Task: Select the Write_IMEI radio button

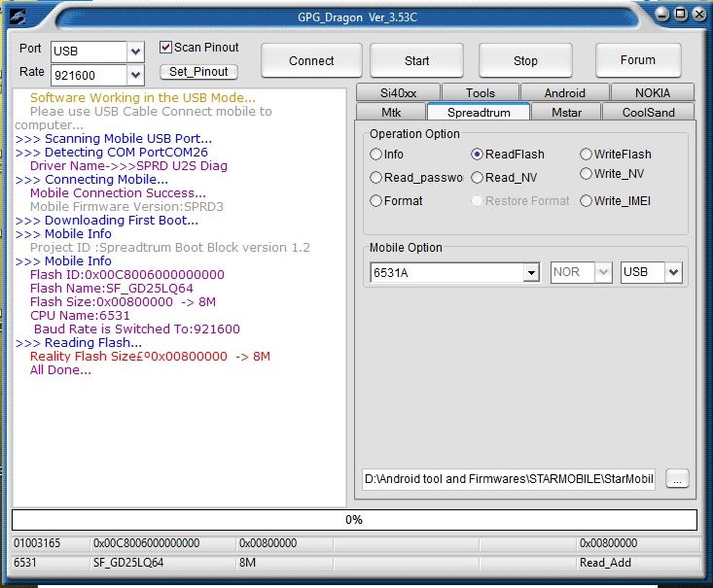Action: [x=587, y=201]
